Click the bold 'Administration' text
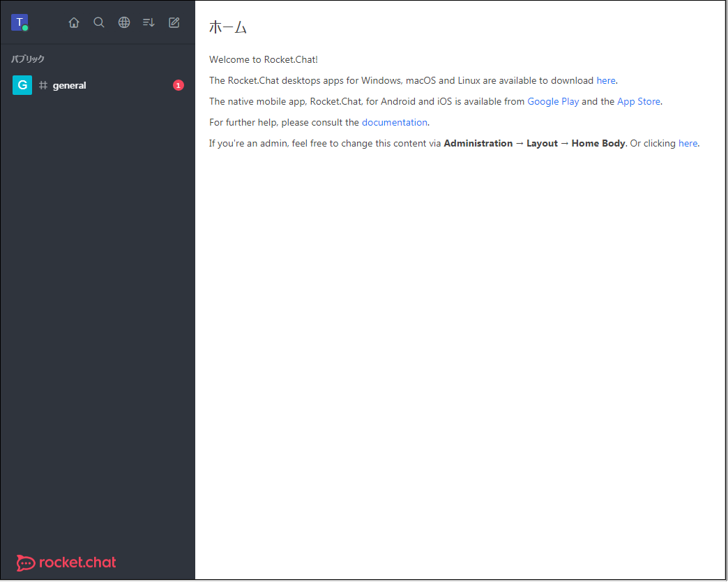The height and width of the screenshot is (582, 728). click(478, 143)
